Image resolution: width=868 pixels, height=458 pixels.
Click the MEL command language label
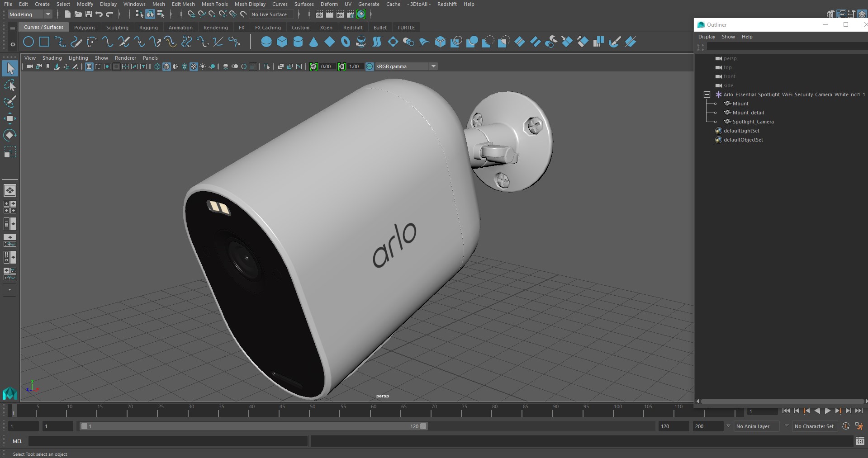(17, 441)
